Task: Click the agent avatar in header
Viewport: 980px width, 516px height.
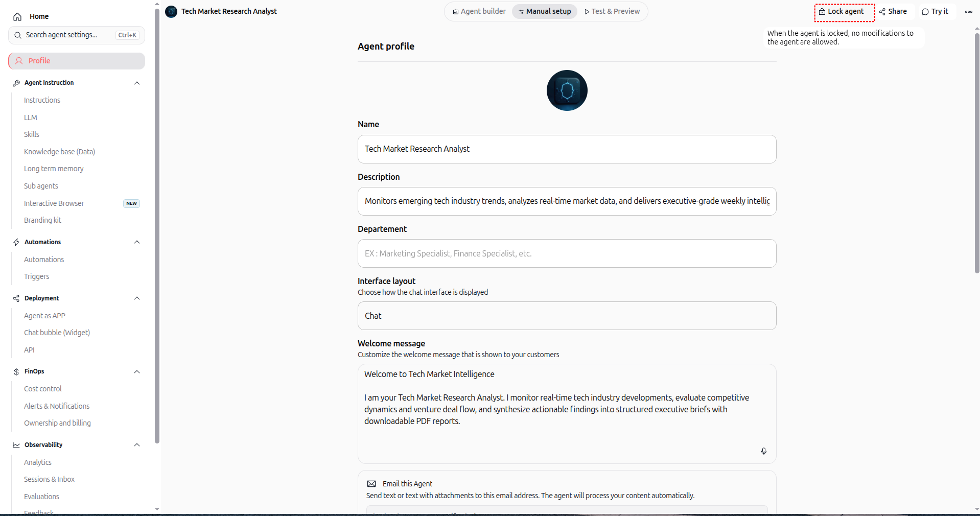Action: [172, 11]
